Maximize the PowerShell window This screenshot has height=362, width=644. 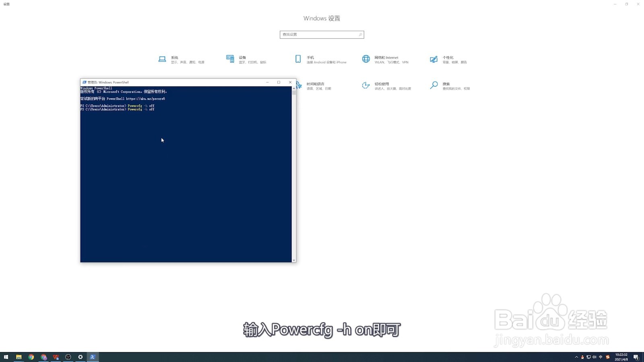click(x=279, y=82)
